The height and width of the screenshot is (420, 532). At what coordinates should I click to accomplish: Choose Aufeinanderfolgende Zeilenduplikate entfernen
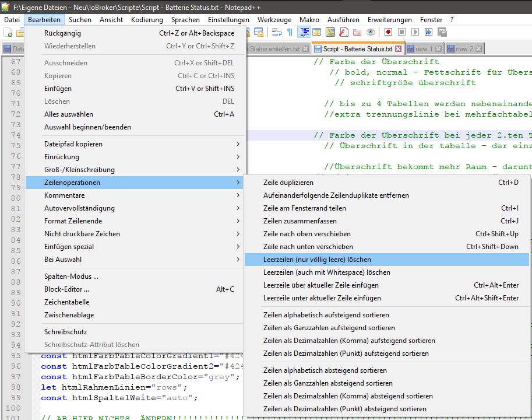tap(387, 195)
